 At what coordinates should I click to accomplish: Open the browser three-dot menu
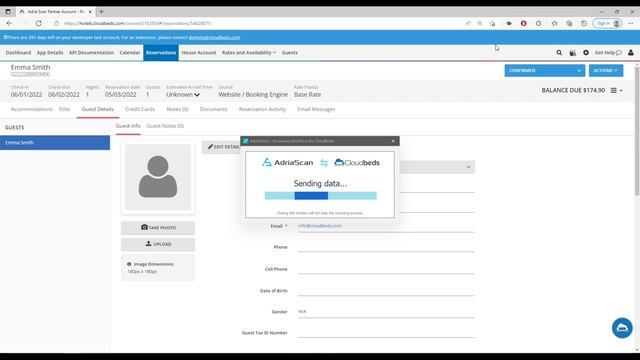coord(631,23)
